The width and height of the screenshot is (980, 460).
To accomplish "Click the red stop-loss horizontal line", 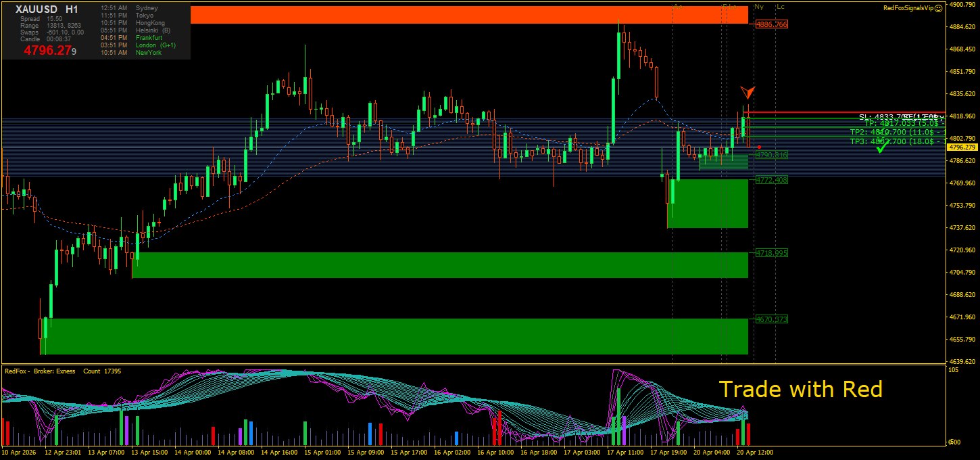I will click(x=845, y=112).
